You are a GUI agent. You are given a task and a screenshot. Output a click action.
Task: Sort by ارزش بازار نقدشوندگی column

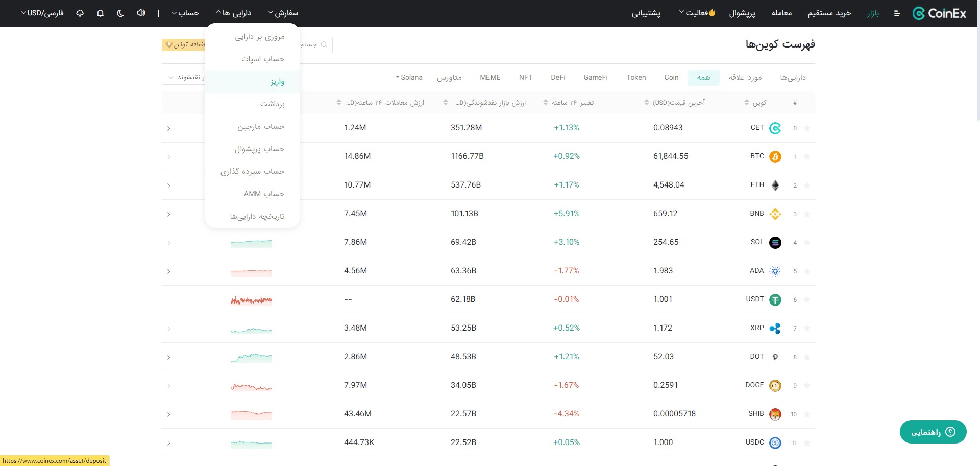pyautogui.click(x=446, y=103)
